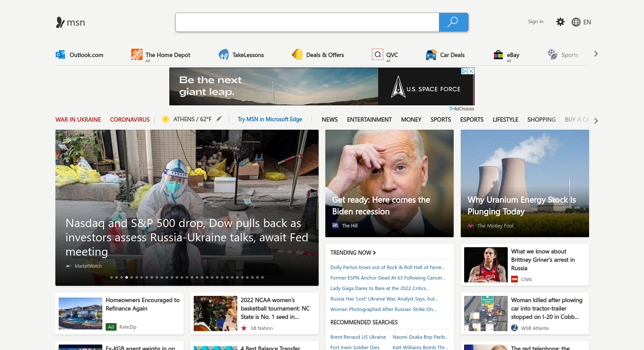Open Woman Photographed After Russian Strike link

click(383, 309)
